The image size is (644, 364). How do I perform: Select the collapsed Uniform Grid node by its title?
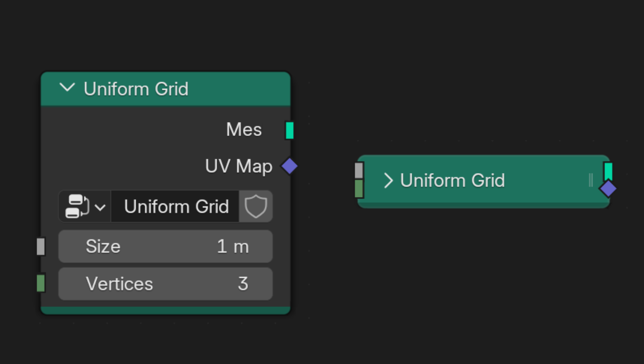pyautogui.click(x=452, y=180)
